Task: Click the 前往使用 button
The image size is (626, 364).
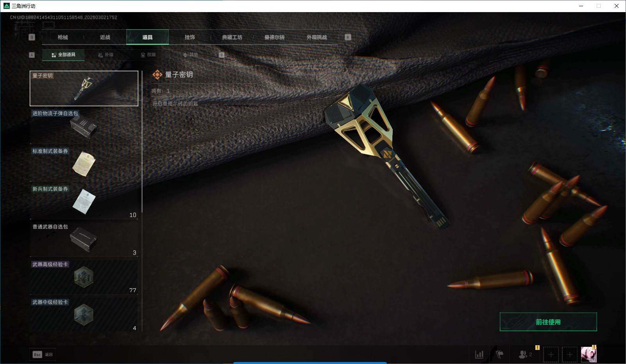Action: (548, 322)
